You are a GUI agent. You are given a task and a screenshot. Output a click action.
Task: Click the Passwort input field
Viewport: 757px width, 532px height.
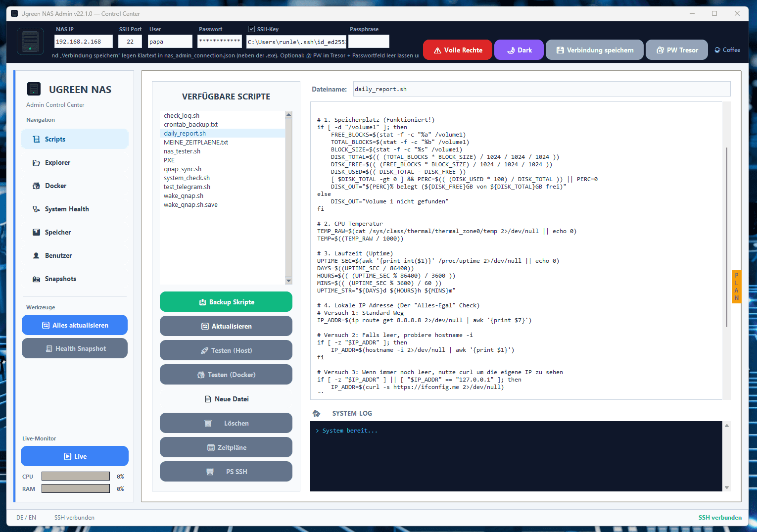point(220,42)
